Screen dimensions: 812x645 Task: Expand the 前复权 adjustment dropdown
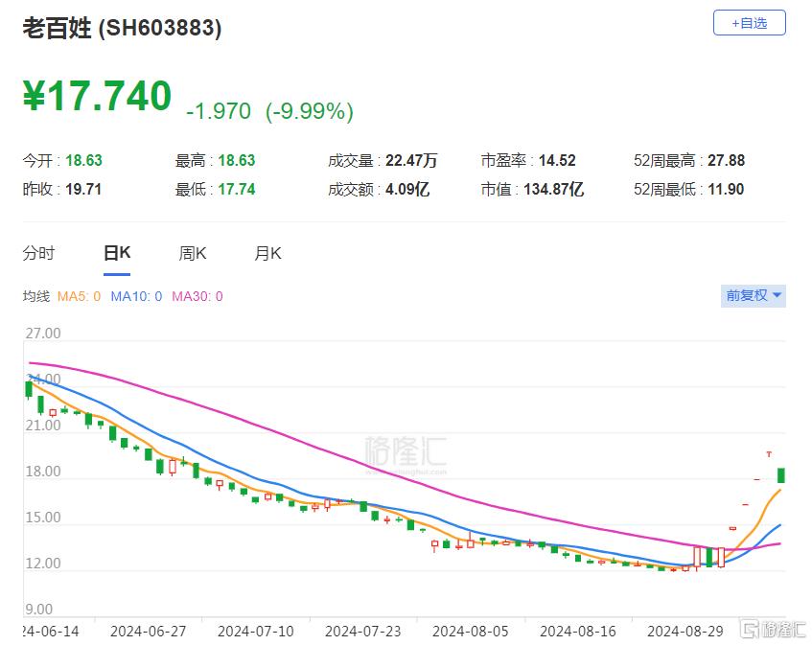click(753, 295)
